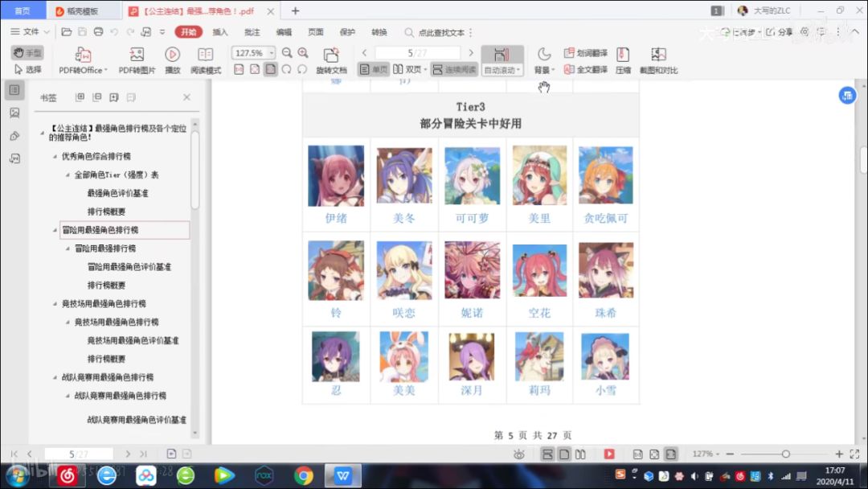Screen dimensions: 868x489
Task: Enter reading mode (阅读模式)
Action: (206, 60)
